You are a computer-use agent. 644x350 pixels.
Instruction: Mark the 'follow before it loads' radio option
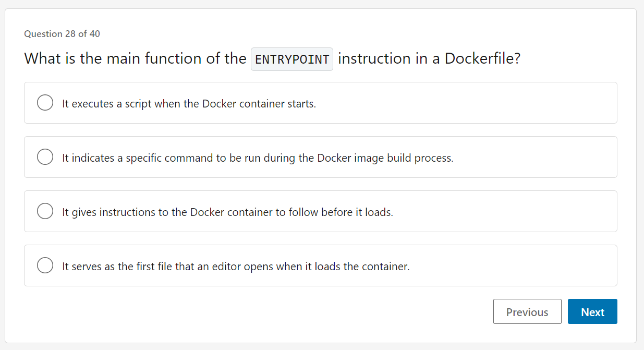click(x=45, y=211)
